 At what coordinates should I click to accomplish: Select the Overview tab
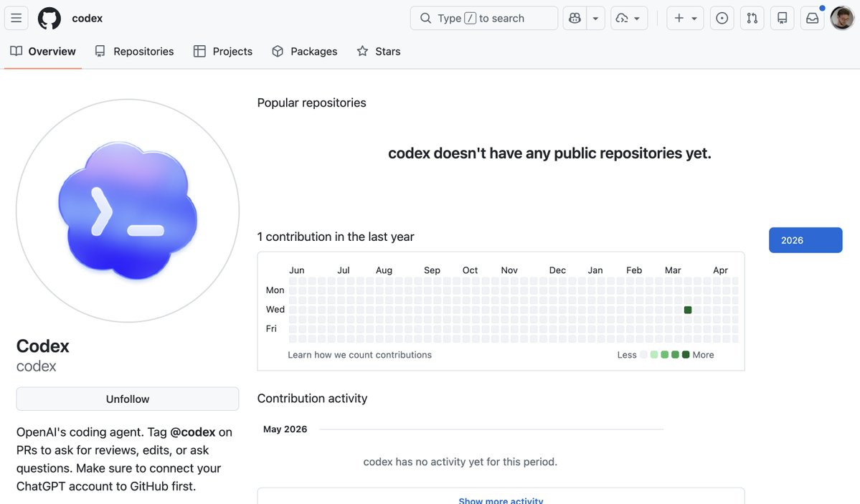(43, 51)
